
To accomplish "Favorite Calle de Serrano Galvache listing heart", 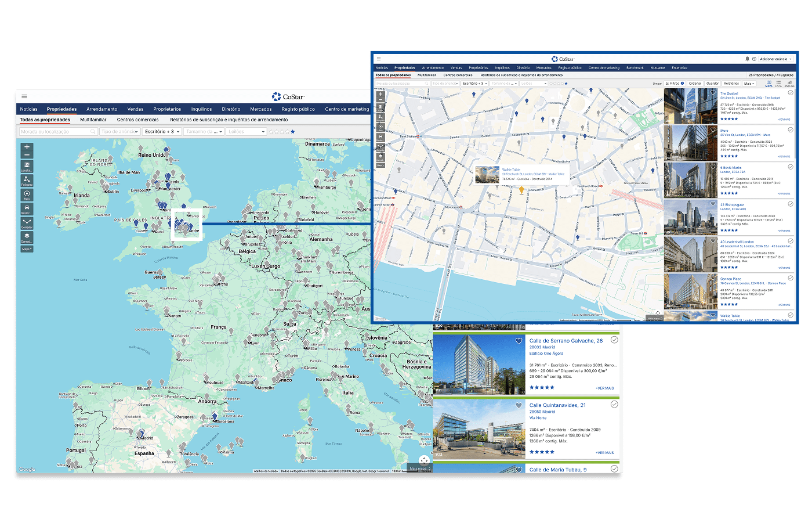I will tap(519, 341).
